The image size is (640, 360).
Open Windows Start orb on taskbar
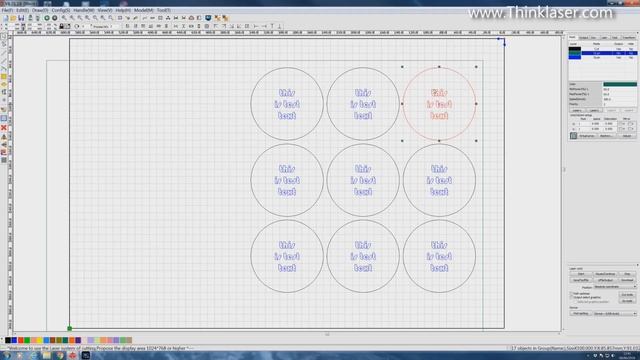click(7, 356)
